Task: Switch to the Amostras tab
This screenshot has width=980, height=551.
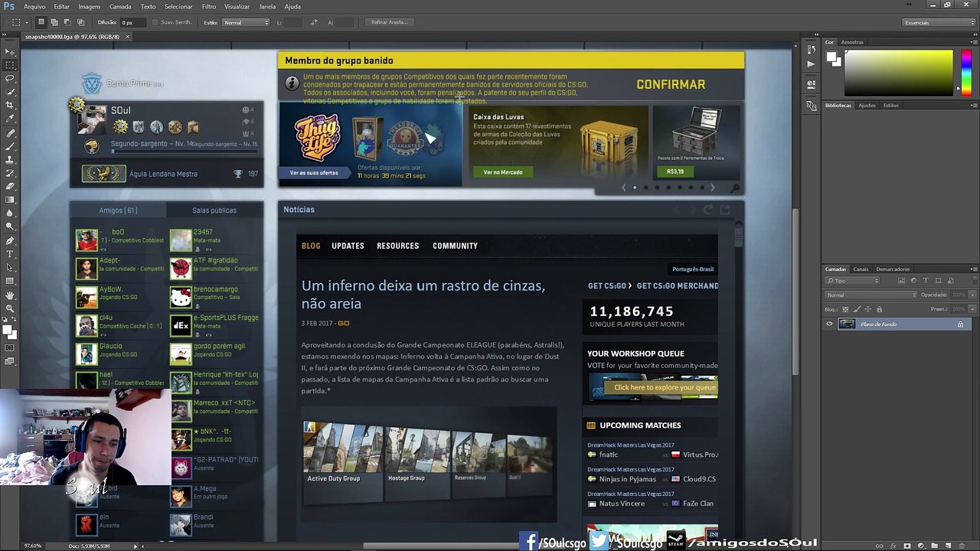Action: 852,42
